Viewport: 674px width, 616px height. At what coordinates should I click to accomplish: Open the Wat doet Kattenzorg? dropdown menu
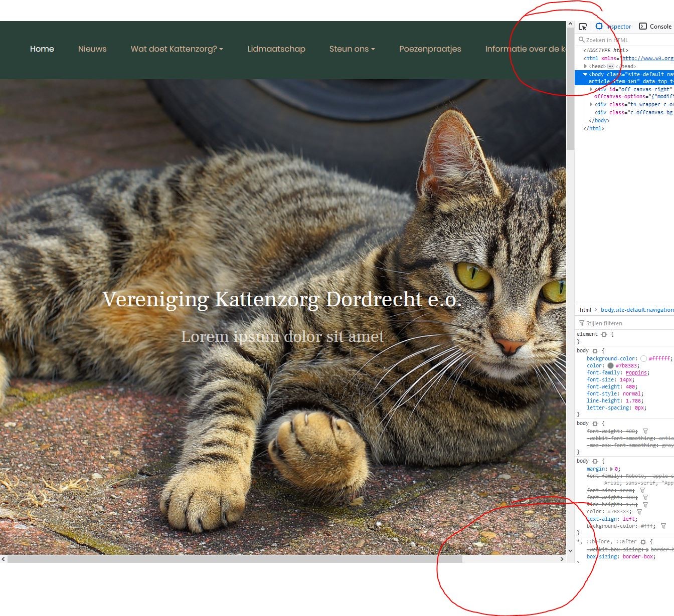(x=177, y=49)
